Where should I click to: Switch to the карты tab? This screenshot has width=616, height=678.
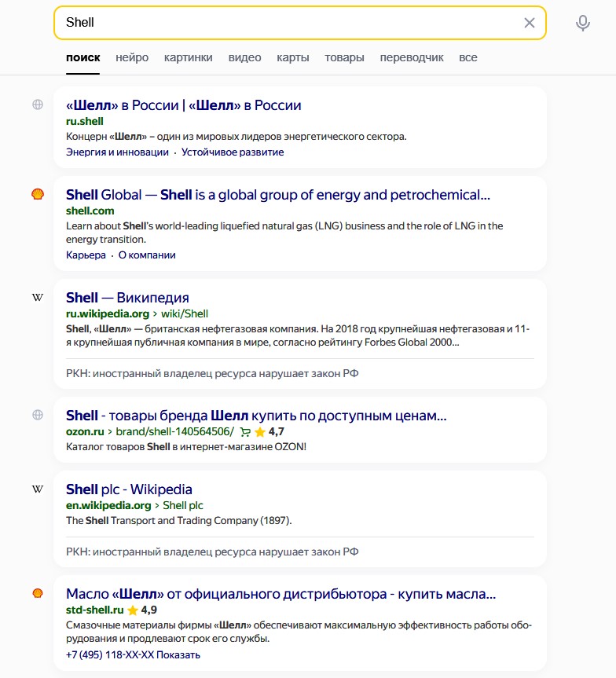293,57
